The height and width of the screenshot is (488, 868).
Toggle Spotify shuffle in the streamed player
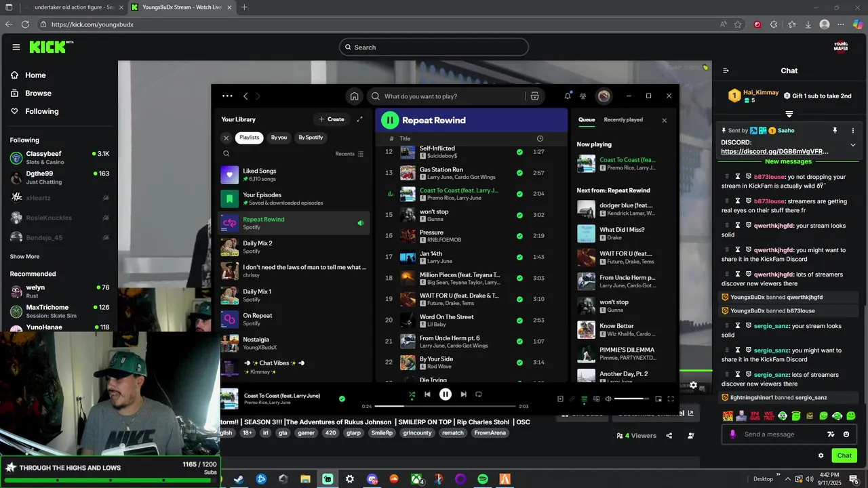412,394
